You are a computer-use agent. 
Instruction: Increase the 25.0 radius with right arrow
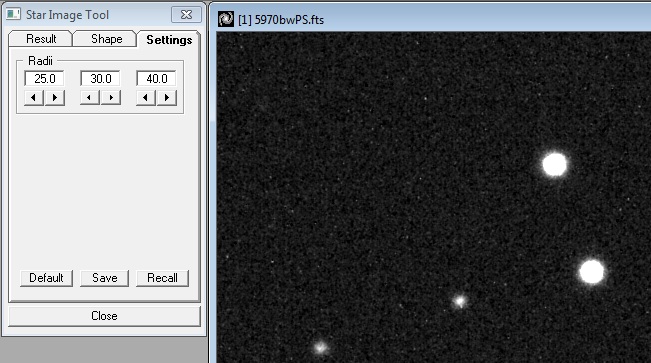[x=55, y=98]
